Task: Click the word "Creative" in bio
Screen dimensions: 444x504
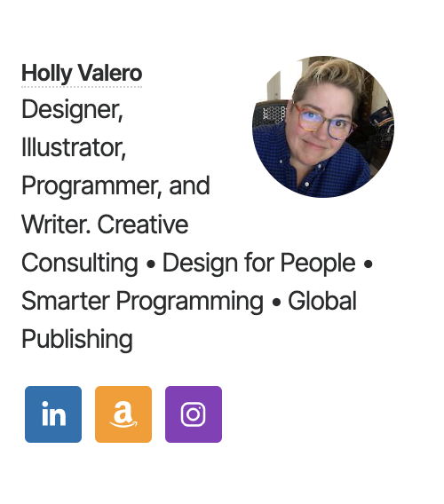Action: point(143,224)
